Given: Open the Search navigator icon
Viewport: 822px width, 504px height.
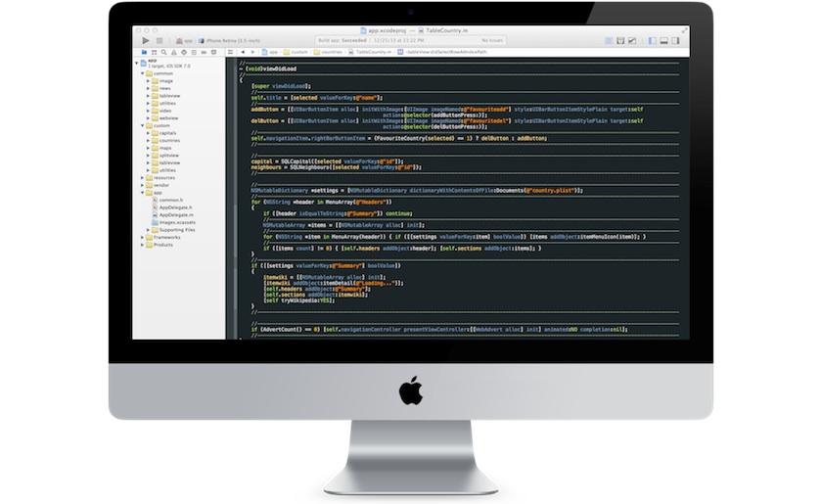Looking at the screenshot, I should point(165,52).
